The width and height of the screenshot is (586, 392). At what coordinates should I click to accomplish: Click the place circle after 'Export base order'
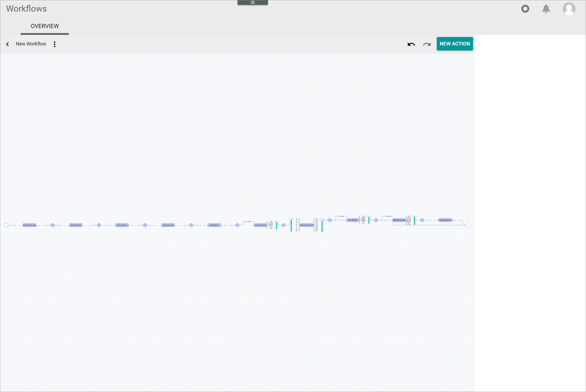pos(99,225)
